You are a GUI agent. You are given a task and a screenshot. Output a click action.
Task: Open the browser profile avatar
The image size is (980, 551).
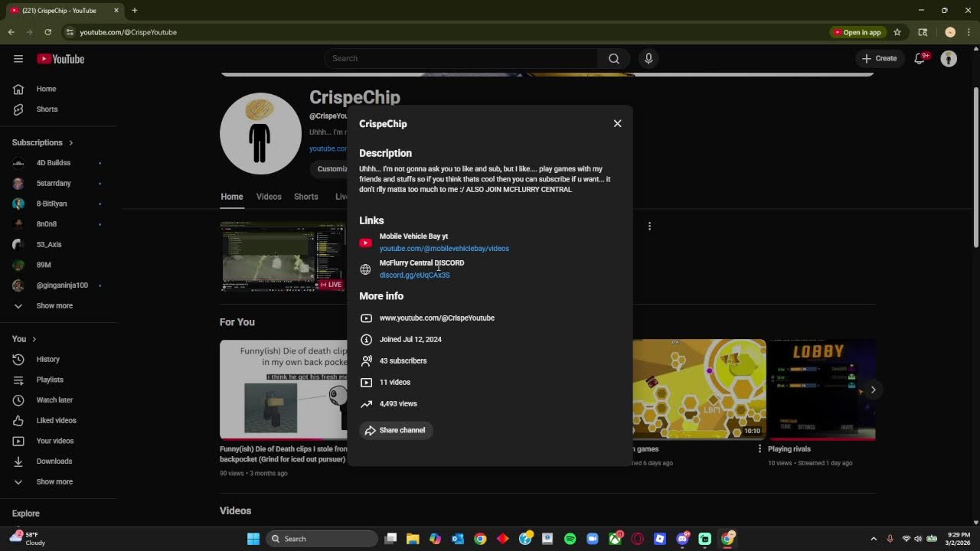point(950,32)
